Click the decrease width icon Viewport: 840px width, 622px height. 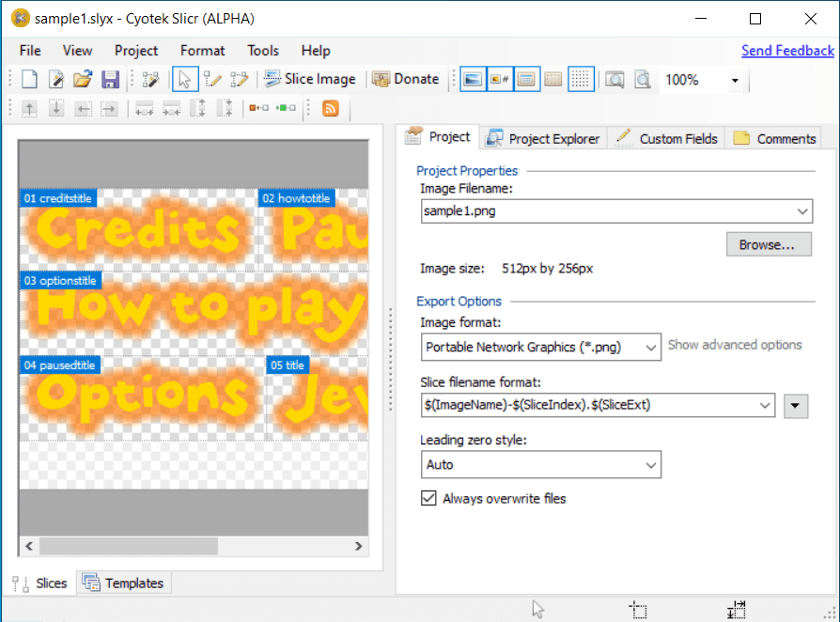click(171, 109)
